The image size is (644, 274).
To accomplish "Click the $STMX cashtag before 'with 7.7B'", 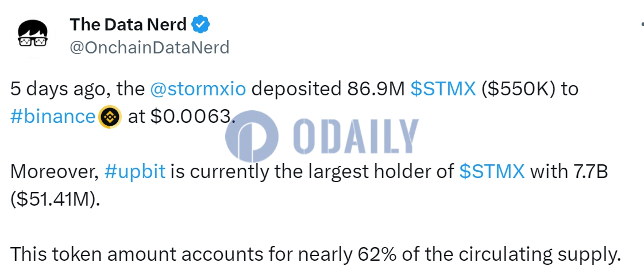I will click(492, 172).
